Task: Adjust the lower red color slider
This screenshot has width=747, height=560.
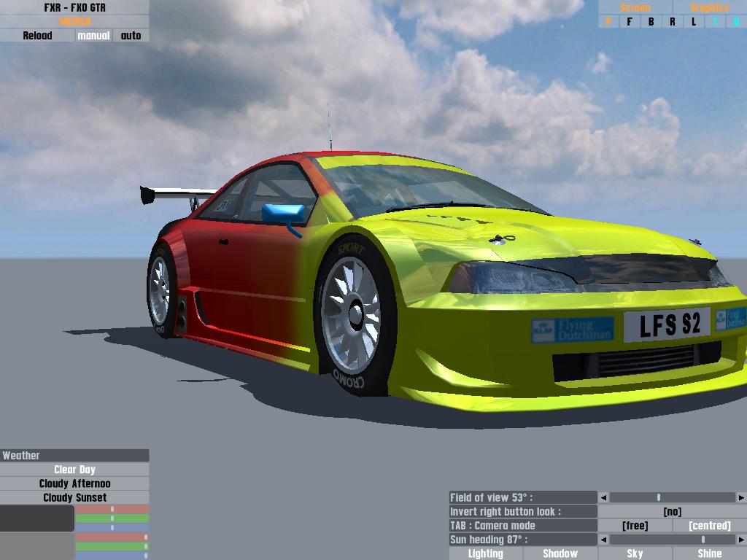Action: [112, 537]
